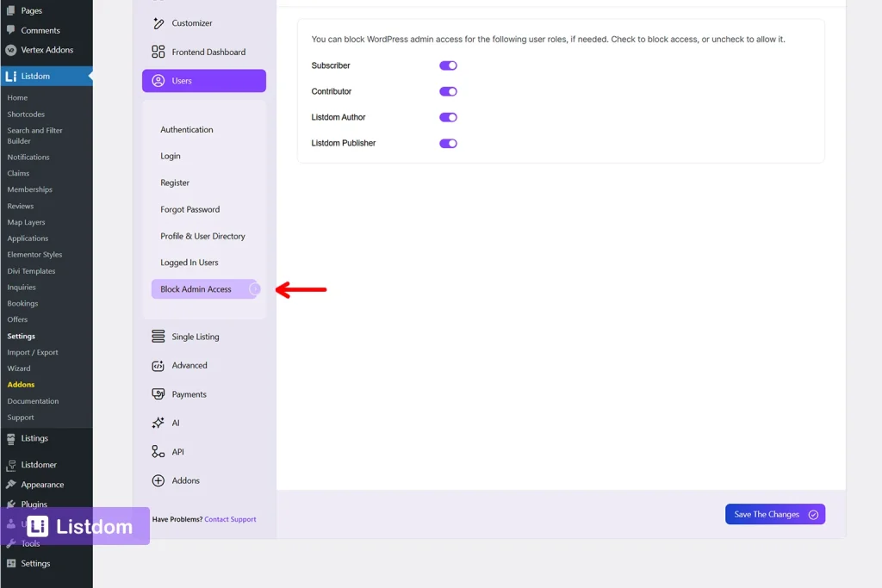882x588 pixels.
Task: Open the Offers page
Action: [17, 319]
